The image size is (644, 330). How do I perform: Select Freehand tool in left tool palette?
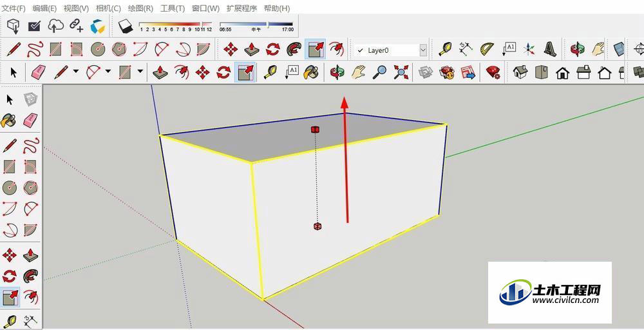click(31, 145)
